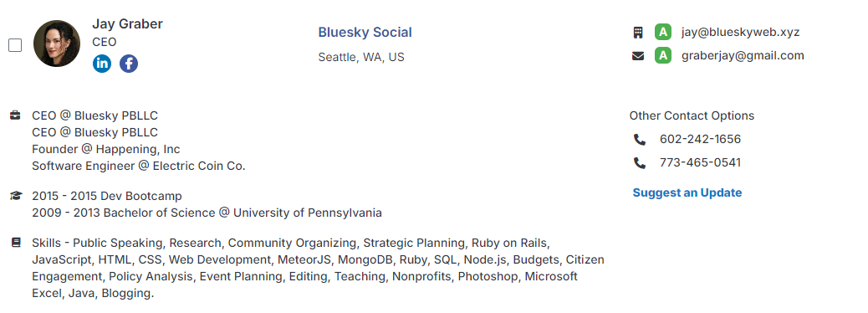Click the graberjay@gmail.com email address
The image size is (868, 313).
pos(743,55)
